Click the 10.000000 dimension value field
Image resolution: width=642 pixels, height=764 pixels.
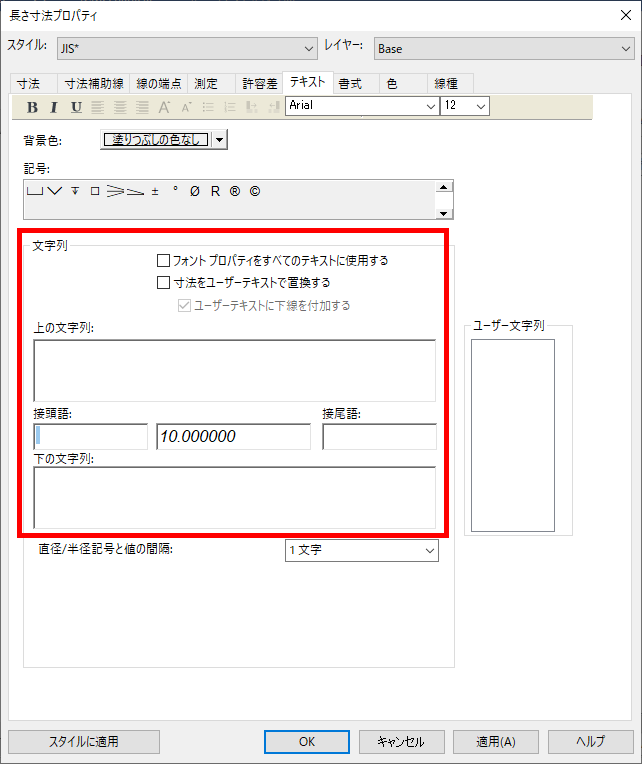pos(233,437)
